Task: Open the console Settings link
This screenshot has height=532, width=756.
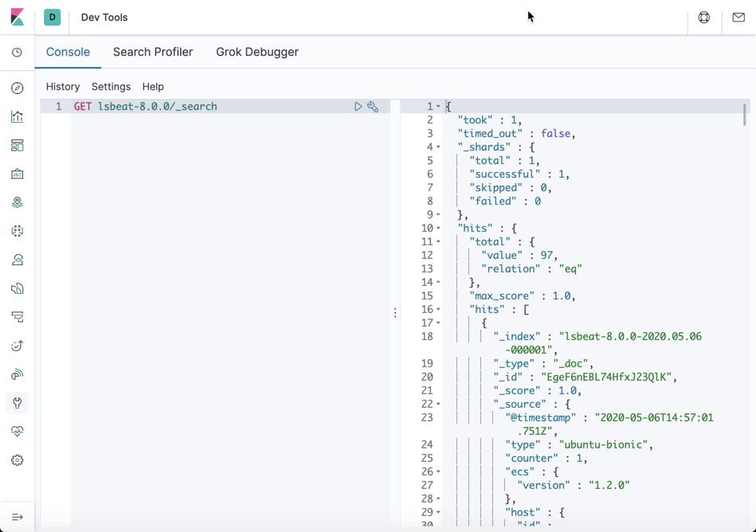Action: 111,87
